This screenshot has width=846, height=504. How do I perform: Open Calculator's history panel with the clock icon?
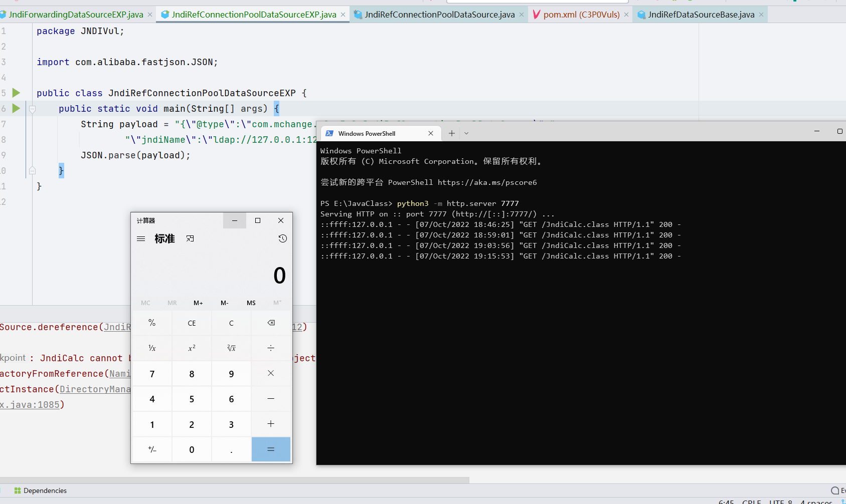click(282, 238)
